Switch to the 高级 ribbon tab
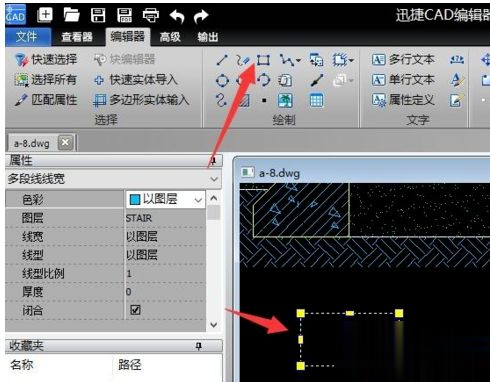The width and height of the screenshot is (490, 382). pos(170,37)
